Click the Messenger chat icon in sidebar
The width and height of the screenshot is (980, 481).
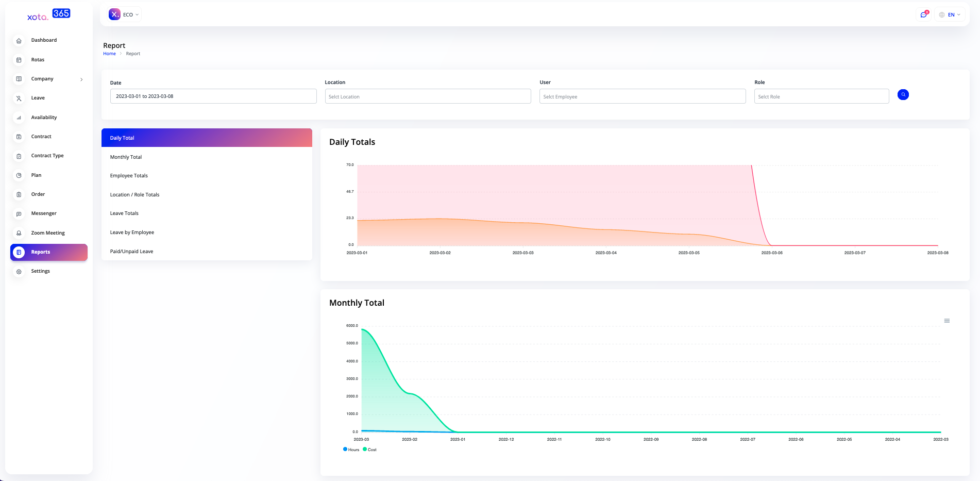click(x=19, y=214)
